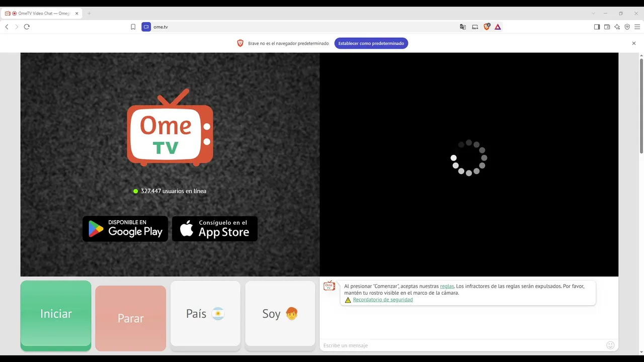Open the Google Play download badge
This screenshot has height=362, width=644.
click(125, 229)
